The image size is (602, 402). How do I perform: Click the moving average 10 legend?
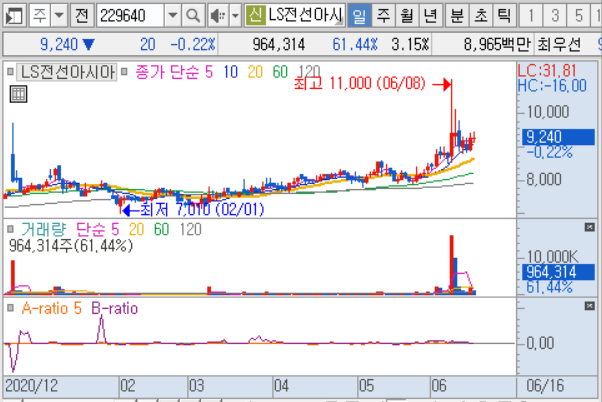click(230, 72)
